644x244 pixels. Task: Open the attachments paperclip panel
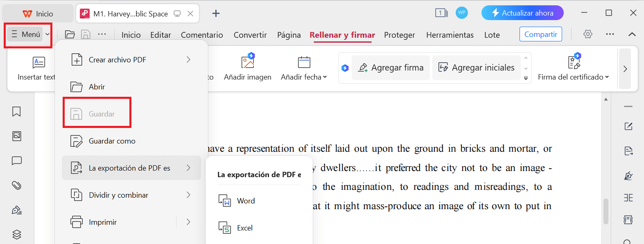[16, 185]
